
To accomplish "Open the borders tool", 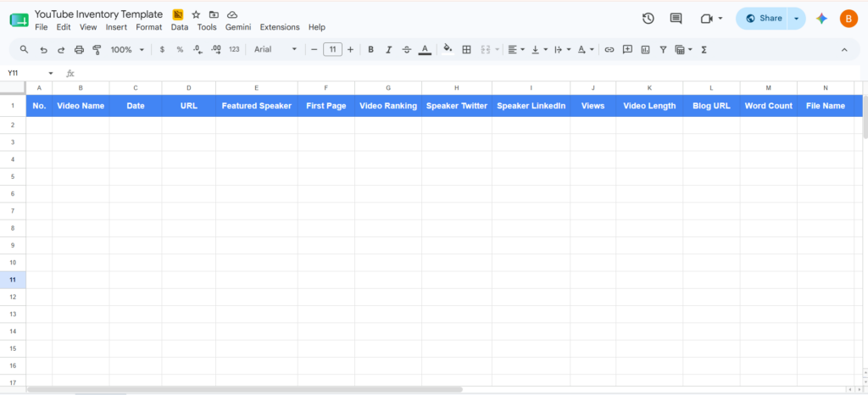I will click(x=467, y=50).
